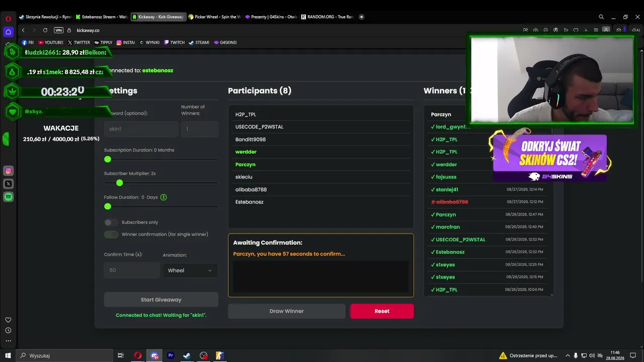644x362 pixels.
Task: Toggle the Subscribers only switch
Action: point(111,222)
